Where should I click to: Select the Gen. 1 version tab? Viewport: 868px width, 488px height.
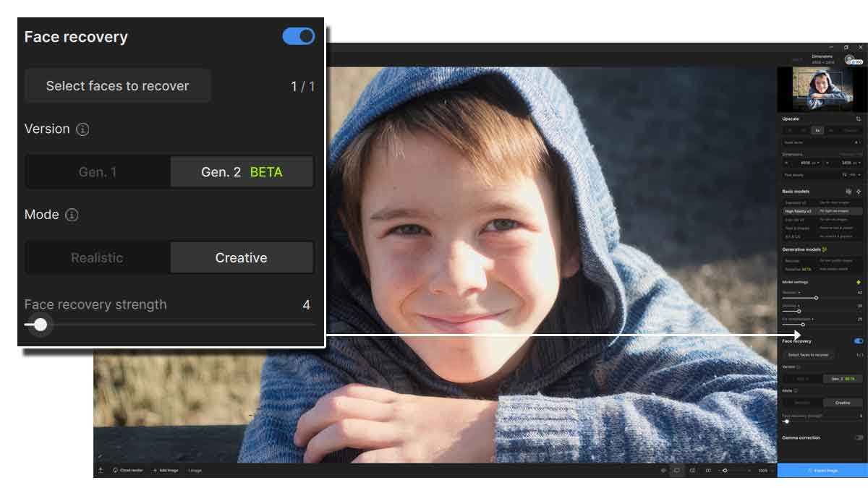click(98, 172)
